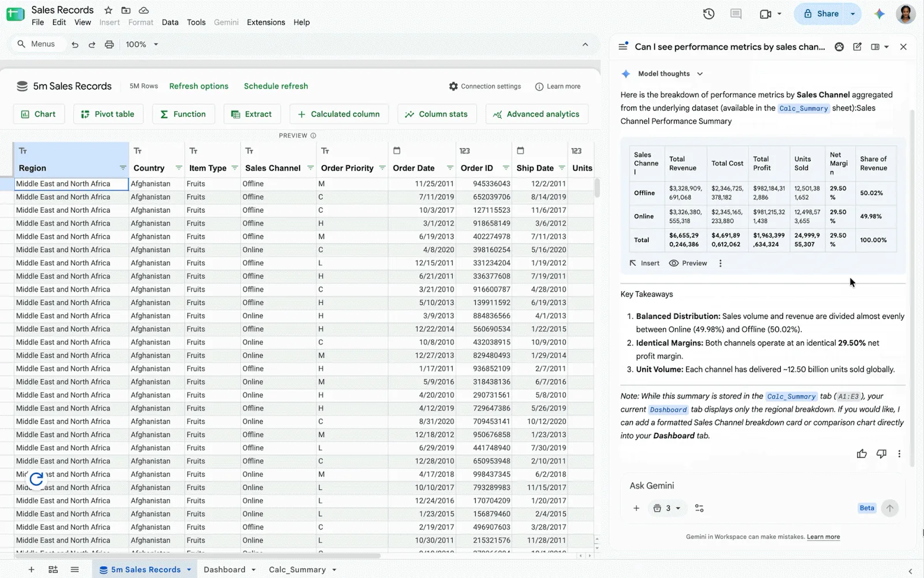The height and width of the screenshot is (578, 924).
Task: Click the Function button
Action: (x=183, y=114)
